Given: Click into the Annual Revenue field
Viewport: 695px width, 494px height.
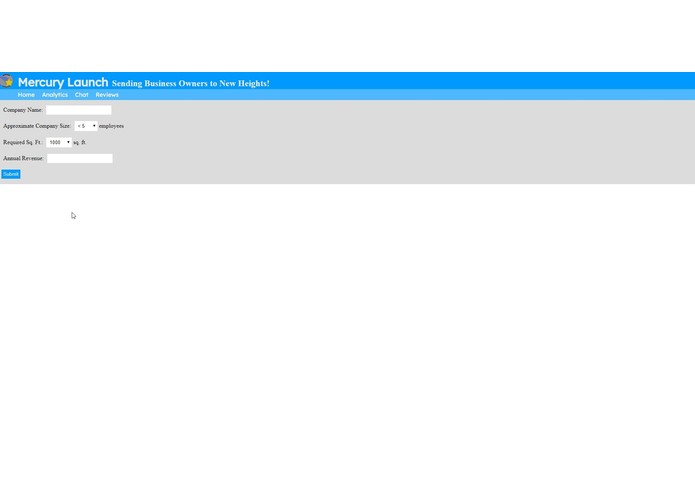Looking at the screenshot, I should click(80, 158).
